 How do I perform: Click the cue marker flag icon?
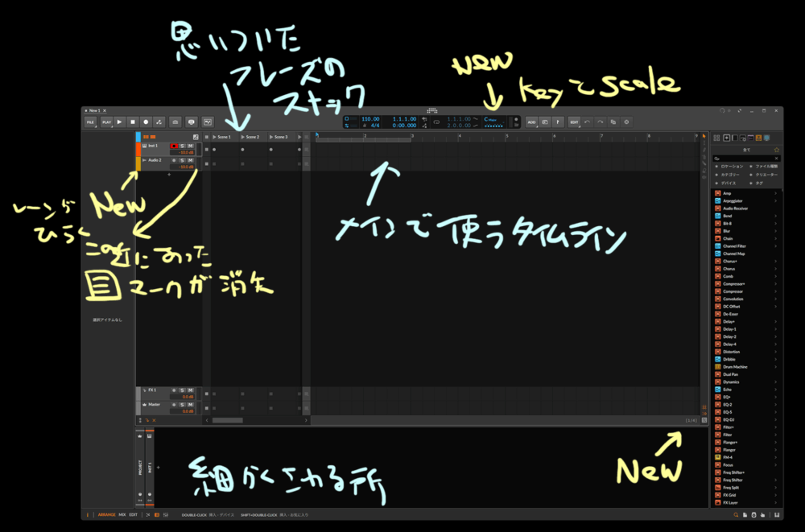[558, 122]
